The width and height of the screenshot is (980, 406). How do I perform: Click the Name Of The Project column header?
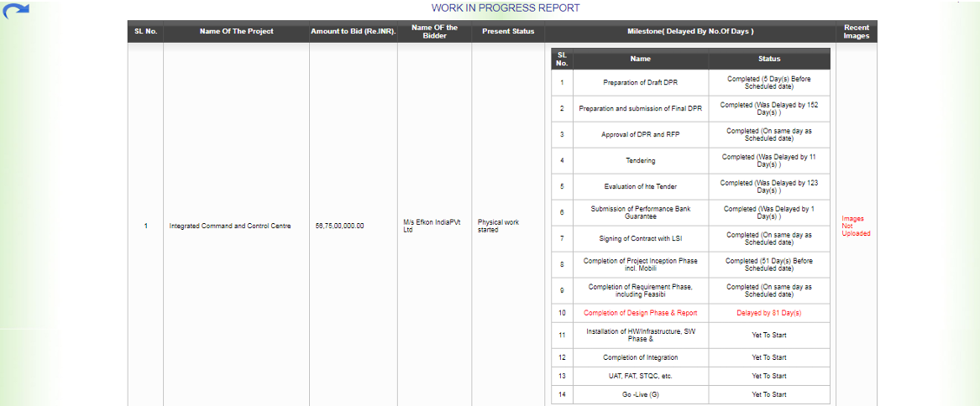(x=236, y=32)
